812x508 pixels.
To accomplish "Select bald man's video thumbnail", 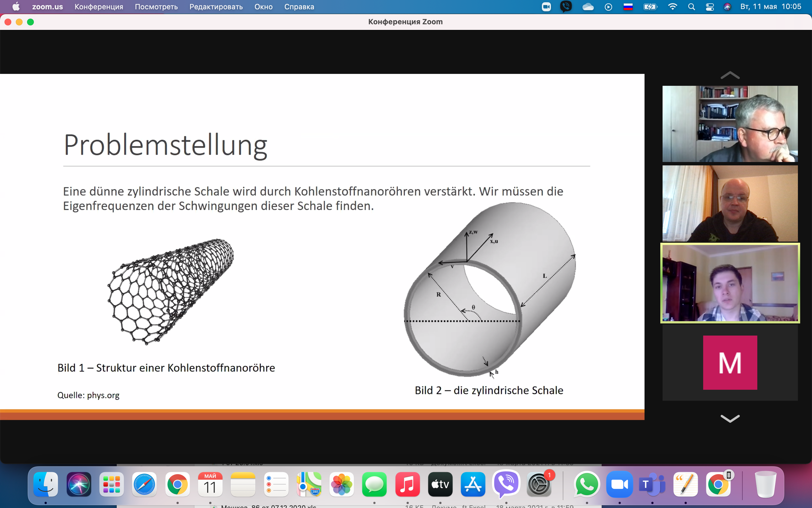I will point(730,203).
